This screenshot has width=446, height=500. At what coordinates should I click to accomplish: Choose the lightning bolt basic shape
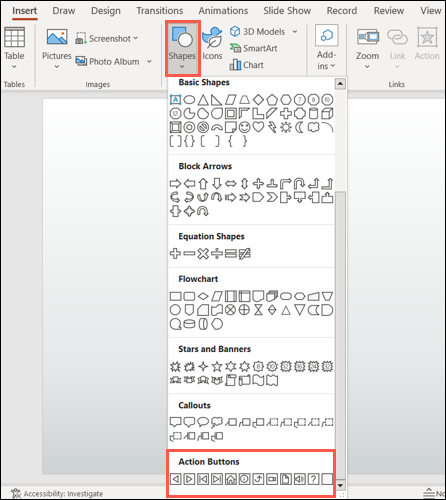pyautogui.click(x=272, y=127)
